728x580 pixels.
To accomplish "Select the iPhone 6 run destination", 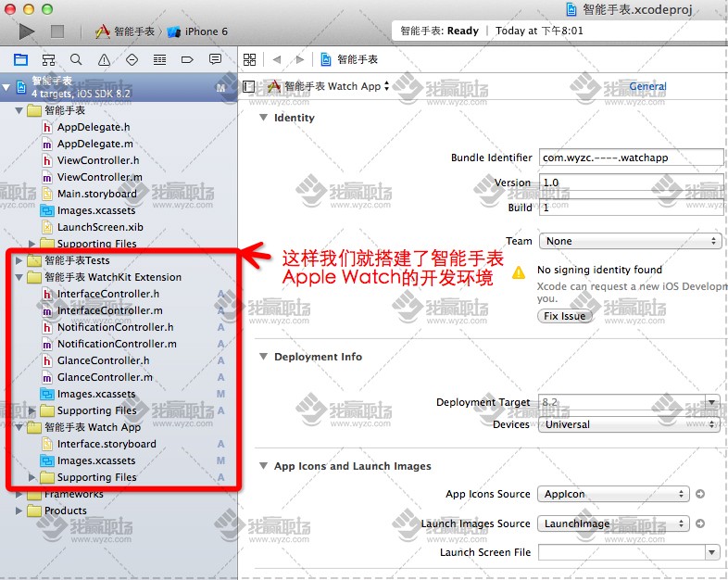I will tap(197, 32).
